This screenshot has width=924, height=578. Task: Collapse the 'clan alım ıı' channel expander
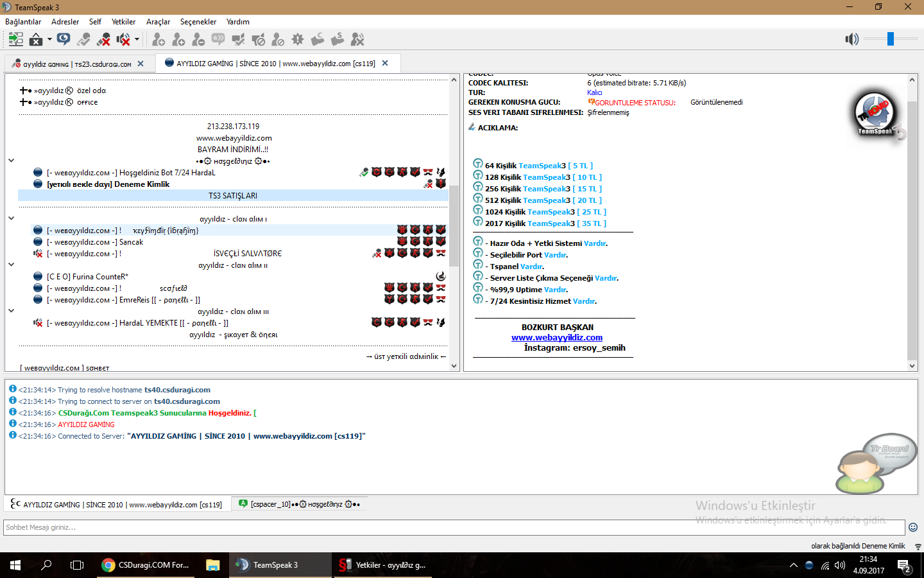coord(11,265)
